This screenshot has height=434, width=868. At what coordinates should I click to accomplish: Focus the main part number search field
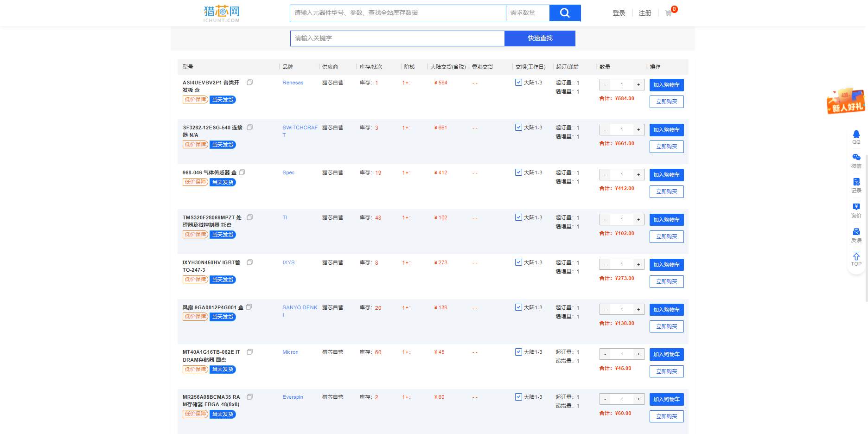pyautogui.click(x=398, y=13)
